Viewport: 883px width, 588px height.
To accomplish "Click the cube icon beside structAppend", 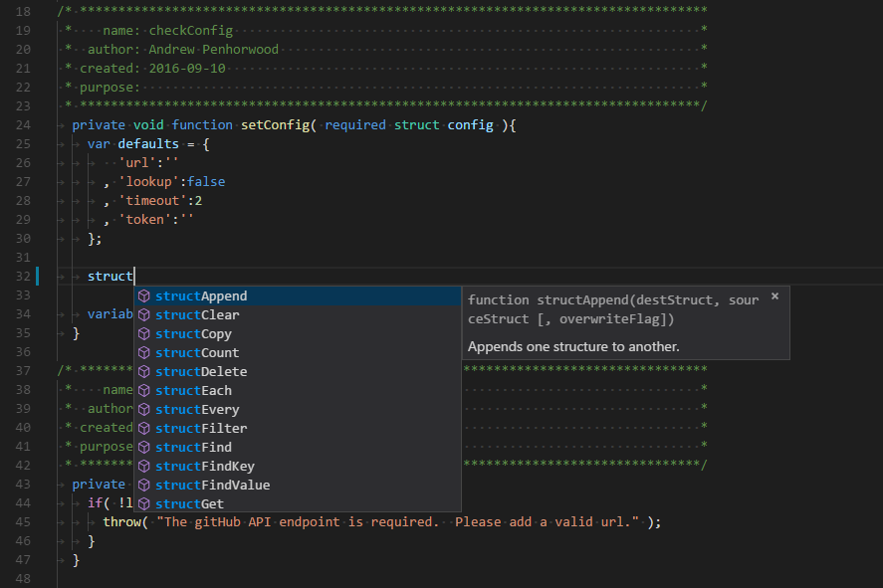I will (144, 295).
